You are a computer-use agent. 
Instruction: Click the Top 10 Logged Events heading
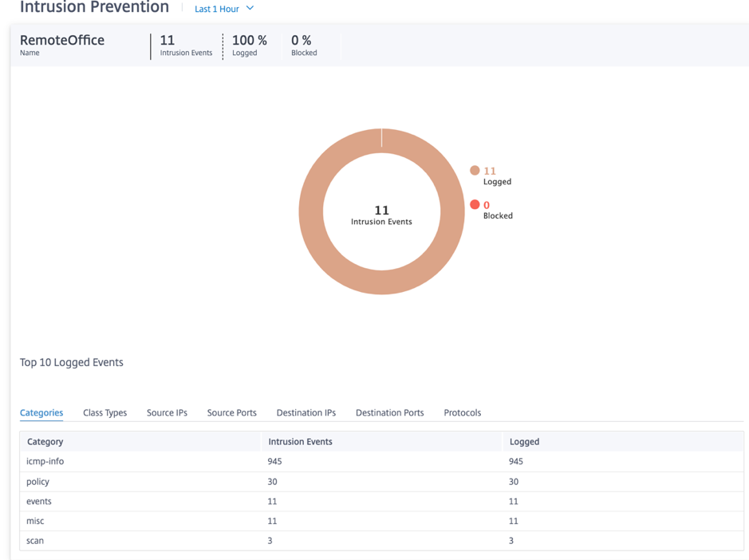(x=72, y=362)
